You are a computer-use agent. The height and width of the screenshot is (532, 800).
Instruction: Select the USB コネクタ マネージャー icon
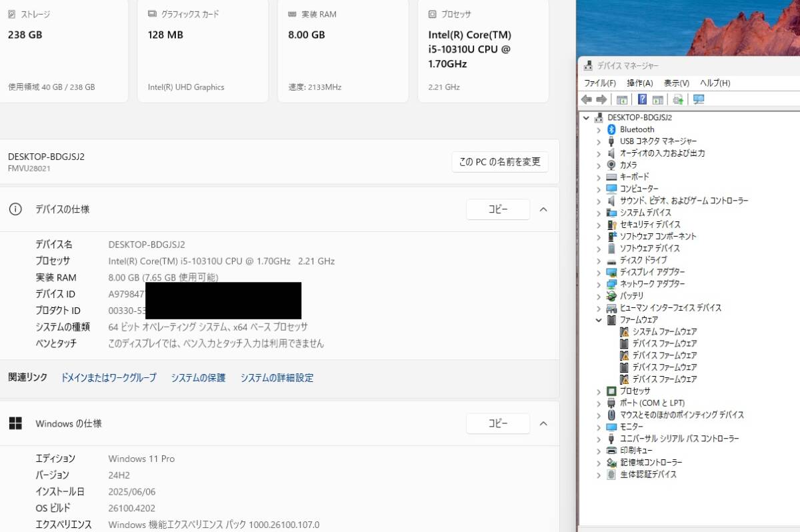tap(611, 141)
